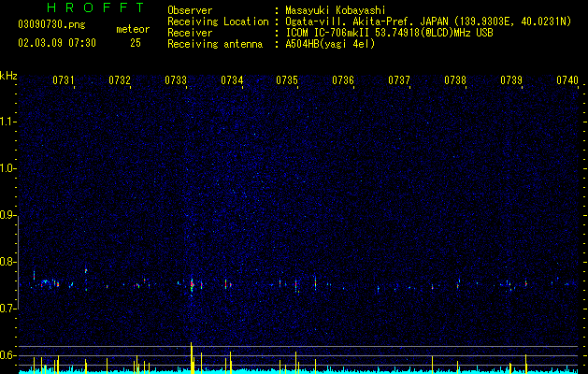Image resolution: width=588 pixels, height=374 pixels.
Task: Click the 0.7 kHz axis label
Action: coord(8,309)
